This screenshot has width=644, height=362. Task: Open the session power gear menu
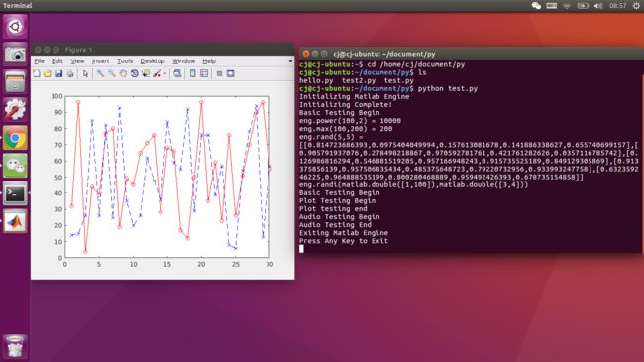click(x=636, y=6)
